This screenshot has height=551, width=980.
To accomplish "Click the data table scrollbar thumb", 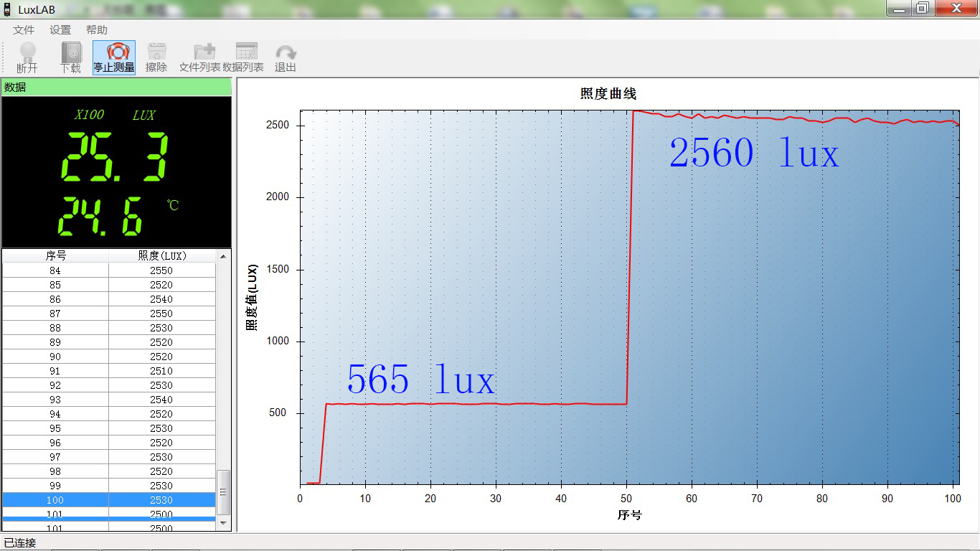I will point(223,492).
